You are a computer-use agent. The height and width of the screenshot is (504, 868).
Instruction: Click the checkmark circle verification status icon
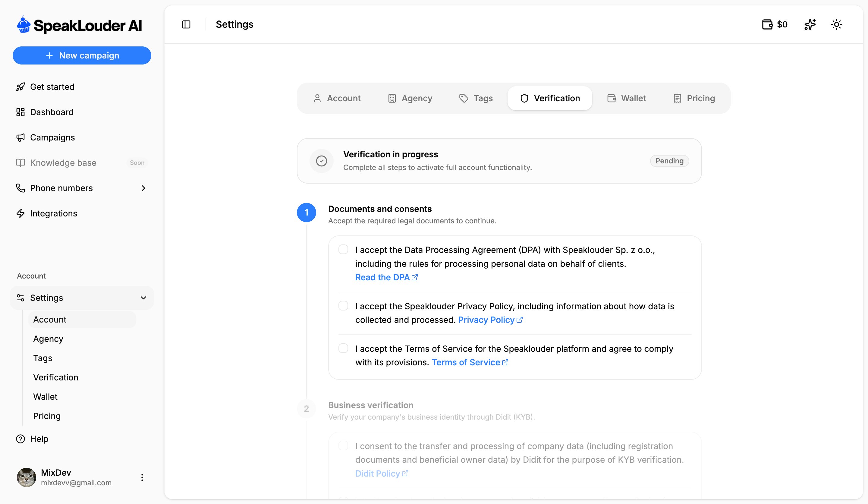pos(321,161)
